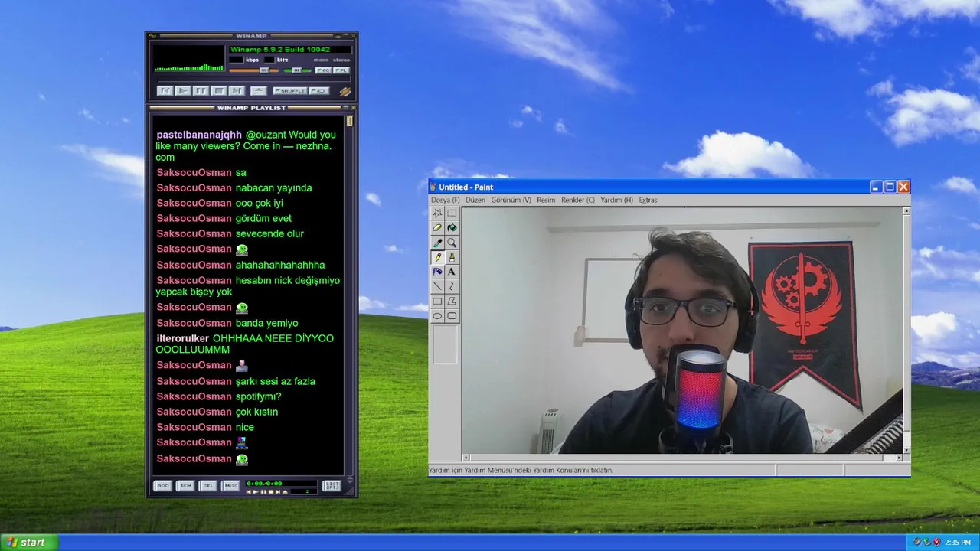
Task: Click the username ilterorulker in chat
Action: [x=183, y=338]
